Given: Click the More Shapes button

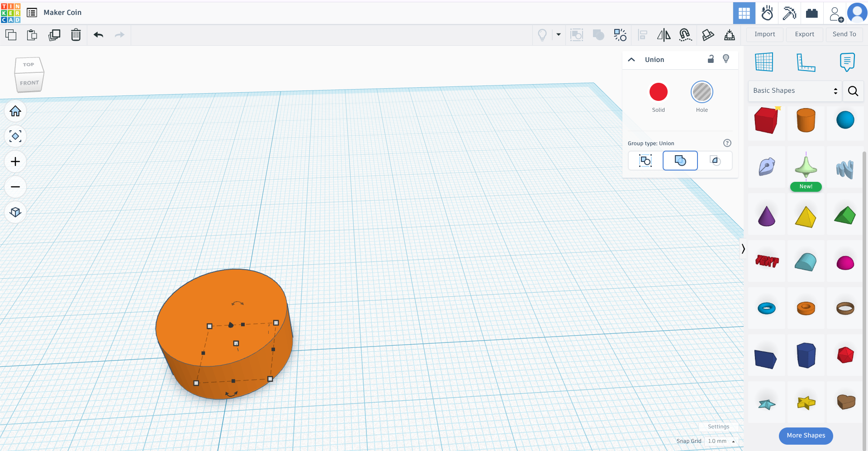Looking at the screenshot, I should click(806, 436).
